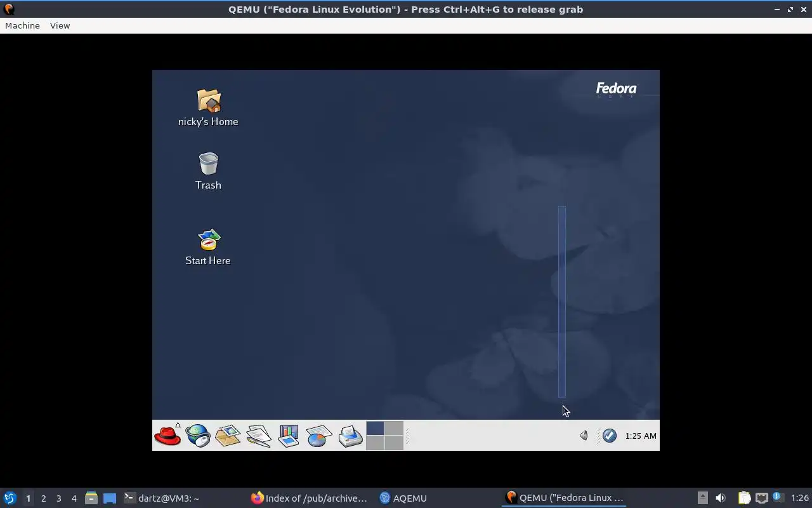Switch to top-right workspace in Fedora pager

394,428
